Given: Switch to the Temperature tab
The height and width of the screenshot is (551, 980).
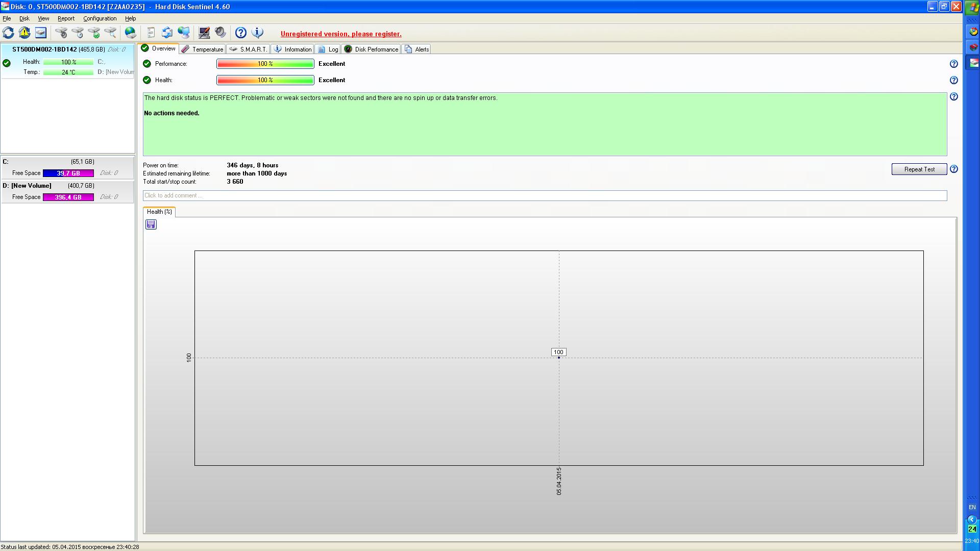Looking at the screenshot, I should pyautogui.click(x=203, y=49).
